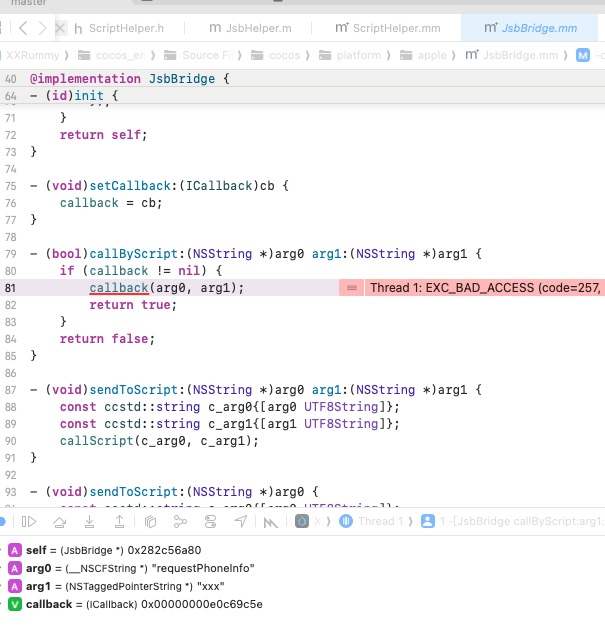Click line number 81 in the gutter
The image size is (605, 644).
point(11,288)
